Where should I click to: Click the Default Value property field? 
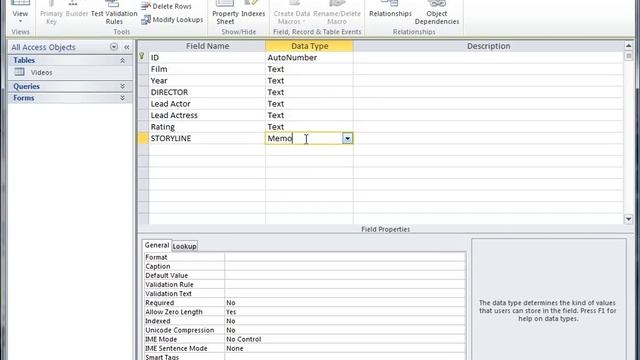tap(345, 276)
